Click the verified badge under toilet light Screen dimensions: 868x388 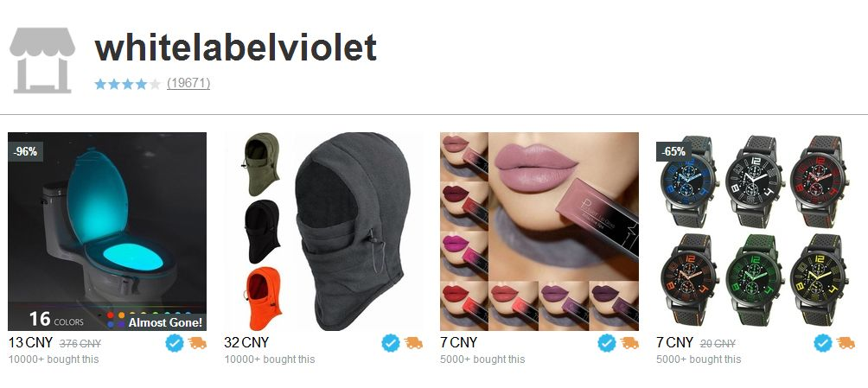tap(175, 343)
